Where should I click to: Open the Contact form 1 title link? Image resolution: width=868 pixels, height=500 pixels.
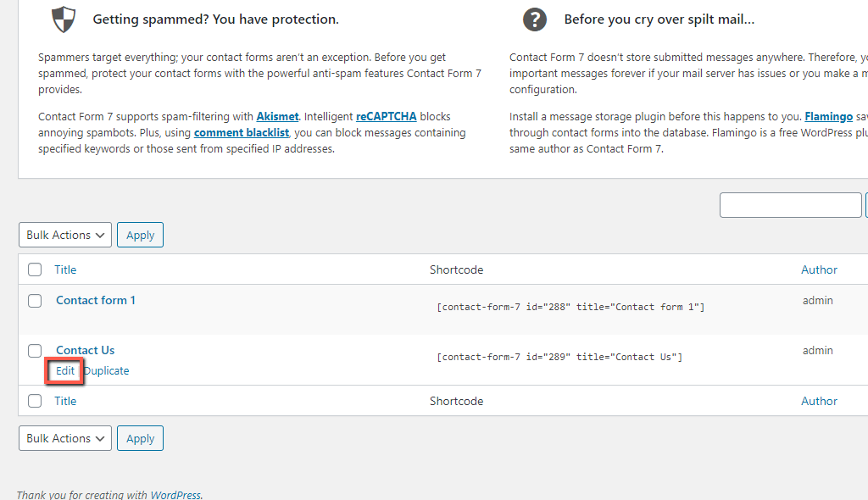(x=96, y=300)
